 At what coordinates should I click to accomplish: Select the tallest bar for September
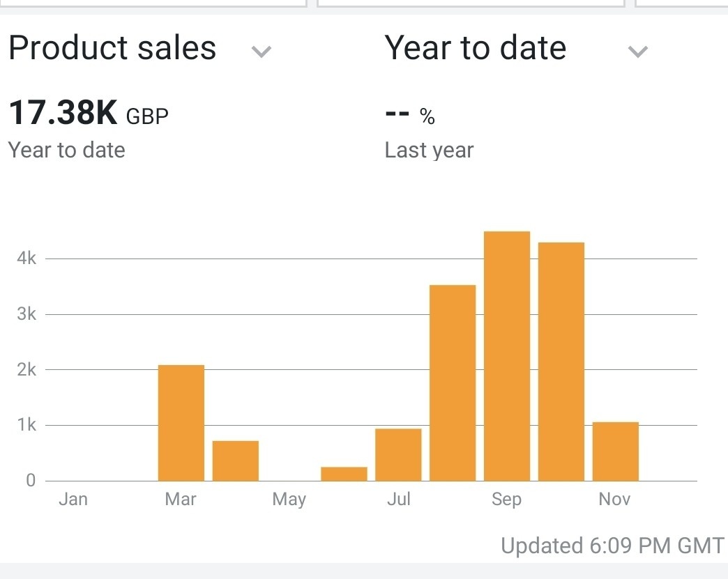[507, 355]
